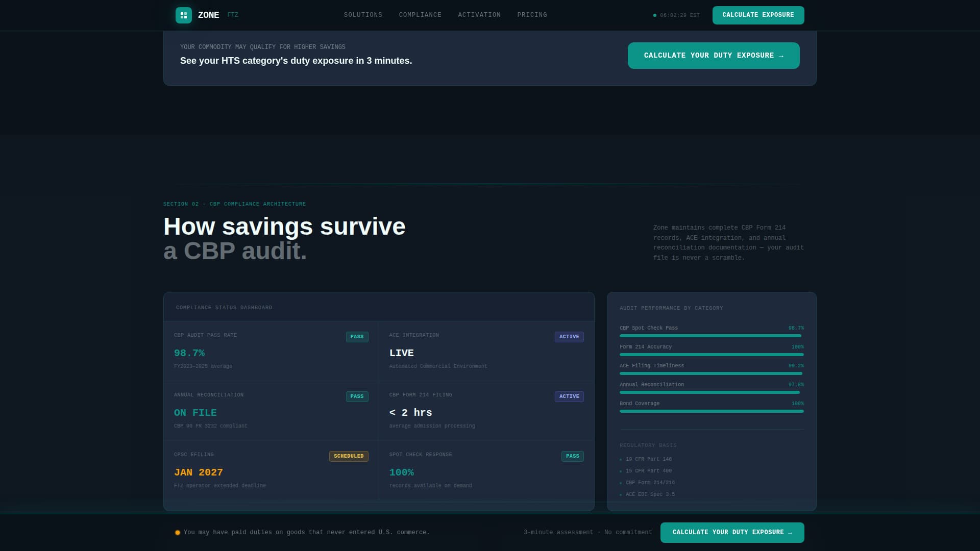The height and width of the screenshot is (551, 980).
Task: Click the Annual Reconciliation progress bar
Action: (x=712, y=392)
